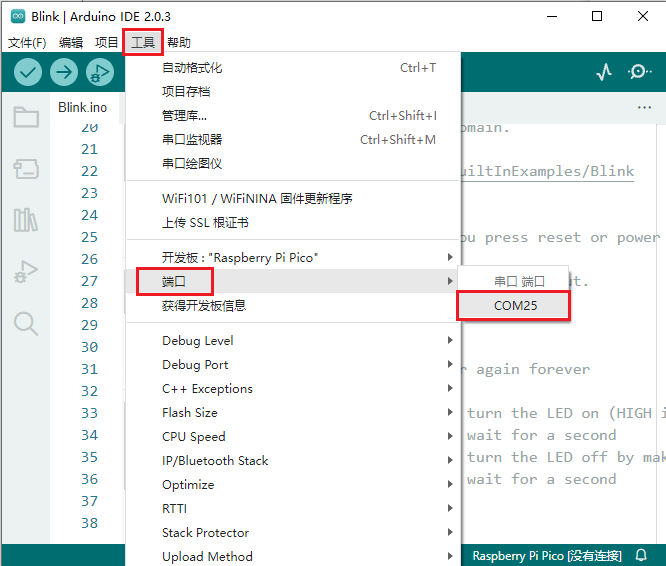This screenshot has width=666, height=566.
Task: Click the "press reset or power" comment
Action: click(573, 238)
